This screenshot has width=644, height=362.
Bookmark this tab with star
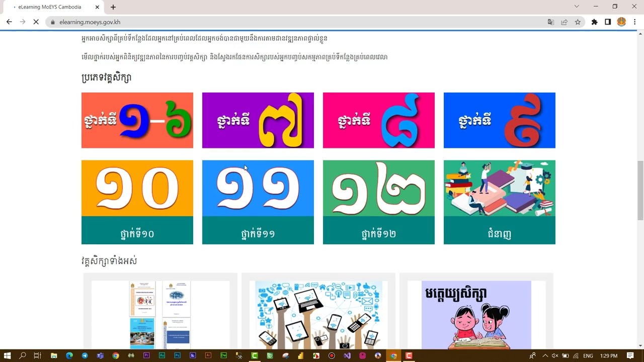click(578, 22)
